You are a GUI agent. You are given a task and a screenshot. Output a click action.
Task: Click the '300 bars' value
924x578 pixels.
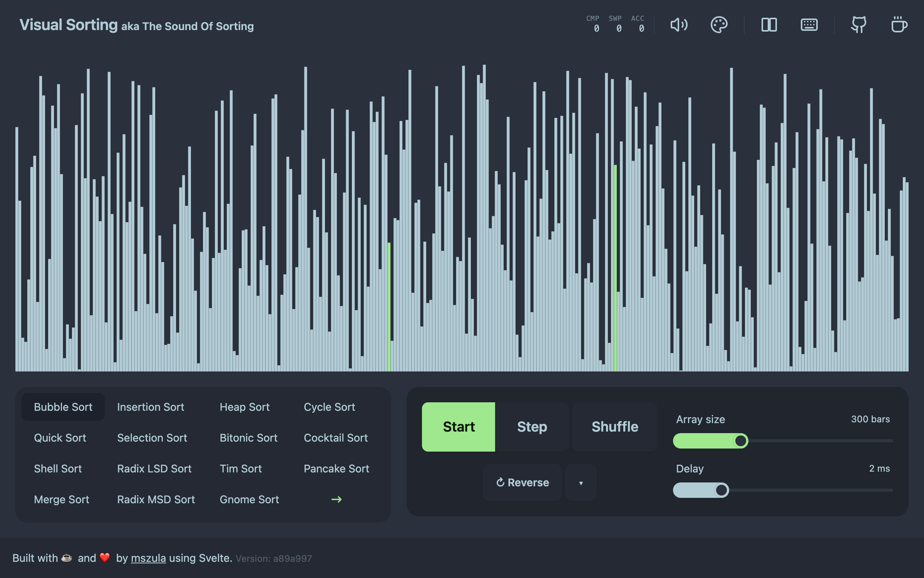click(870, 419)
